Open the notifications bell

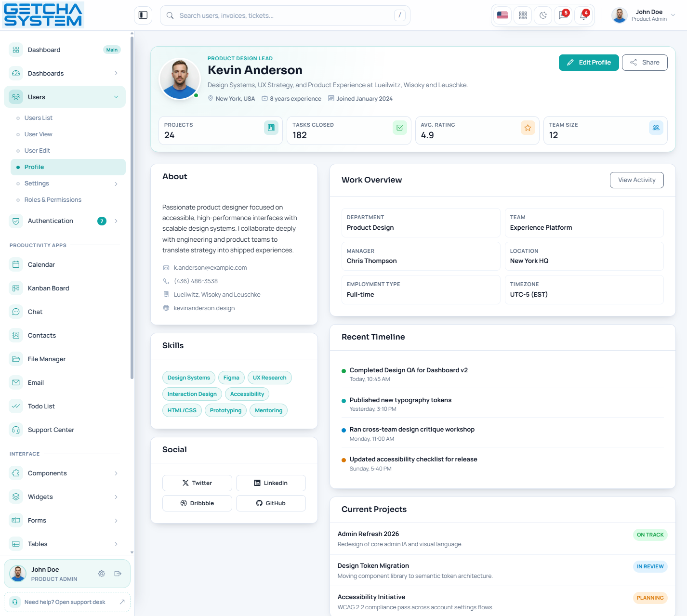(x=583, y=15)
